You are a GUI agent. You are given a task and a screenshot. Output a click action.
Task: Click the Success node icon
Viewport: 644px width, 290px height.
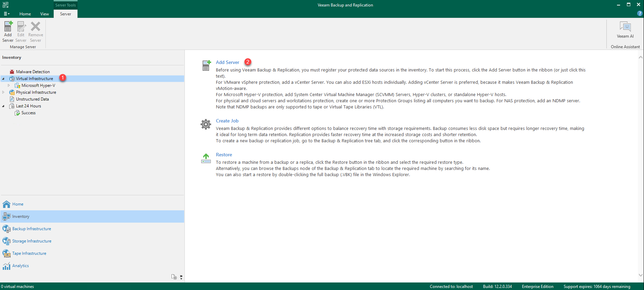tap(17, 113)
